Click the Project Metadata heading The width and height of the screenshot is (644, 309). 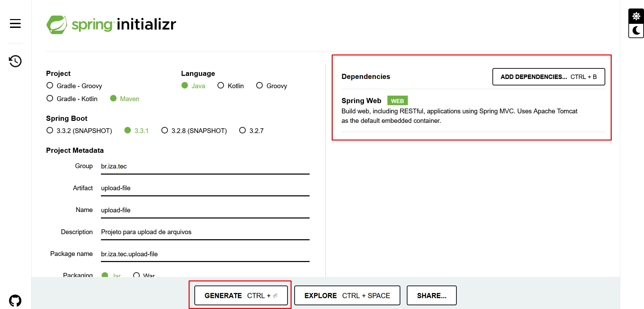click(75, 150)
